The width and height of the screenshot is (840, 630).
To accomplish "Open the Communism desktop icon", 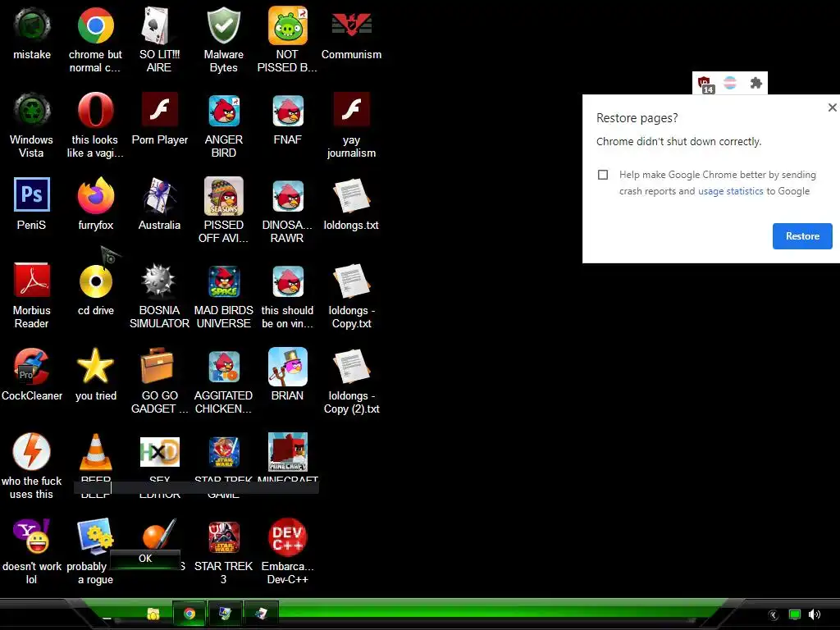I will [351, 25].
